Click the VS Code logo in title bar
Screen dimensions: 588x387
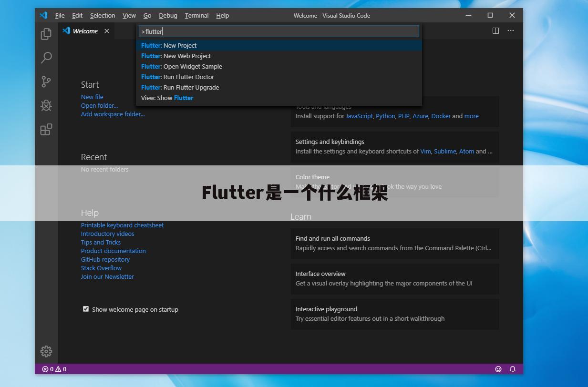tap(43, 15)
